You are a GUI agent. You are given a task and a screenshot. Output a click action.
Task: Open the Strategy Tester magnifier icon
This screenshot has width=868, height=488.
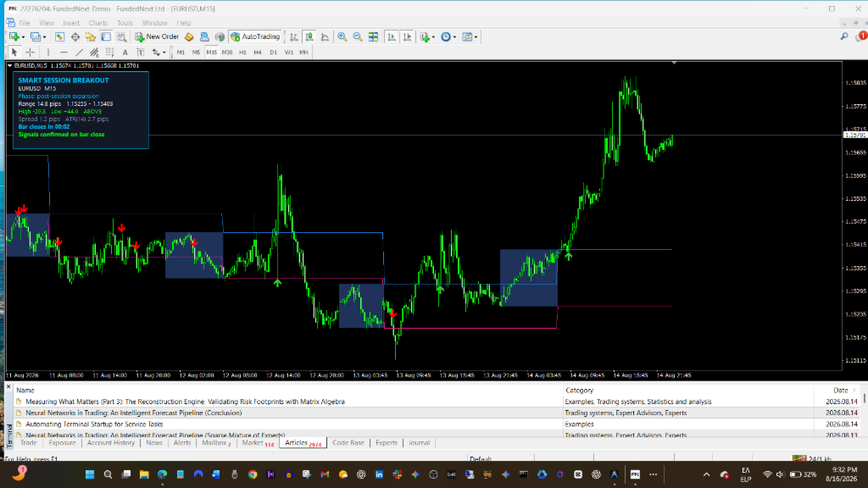(x=121, y=37)
